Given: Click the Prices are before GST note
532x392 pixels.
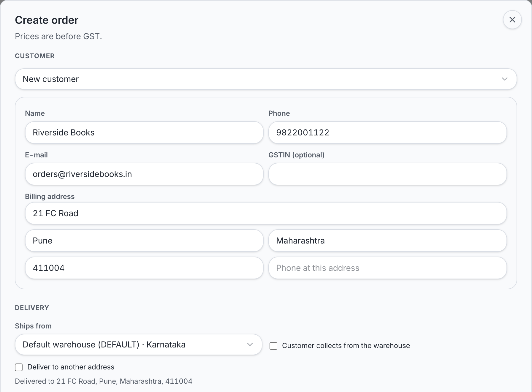Looking at the screenshot, I should 58,36.
